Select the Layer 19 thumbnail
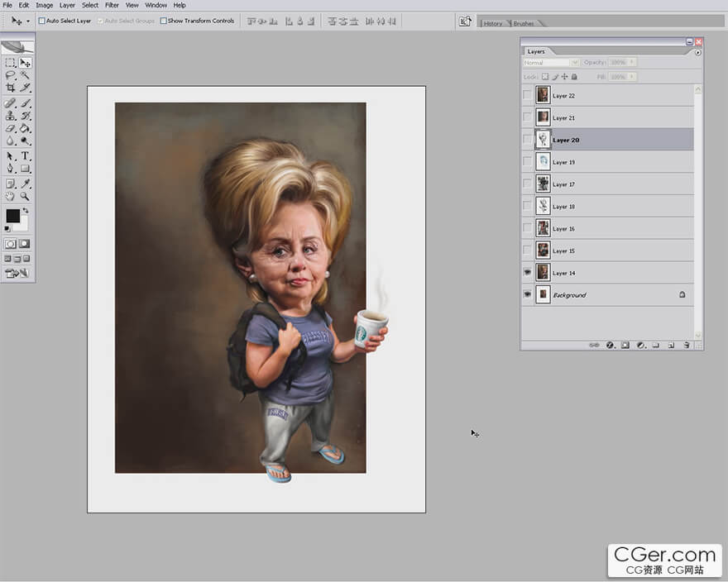This screenshot has width=728, height=582. tap(543, 162)
